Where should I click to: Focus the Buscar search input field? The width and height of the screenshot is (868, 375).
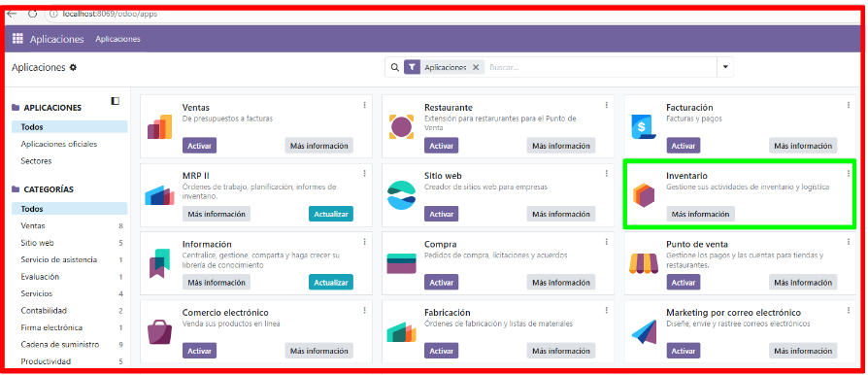(x=601, y=68)
